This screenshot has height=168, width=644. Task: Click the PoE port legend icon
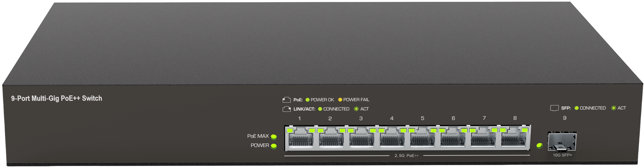click(x=286, y=100)
